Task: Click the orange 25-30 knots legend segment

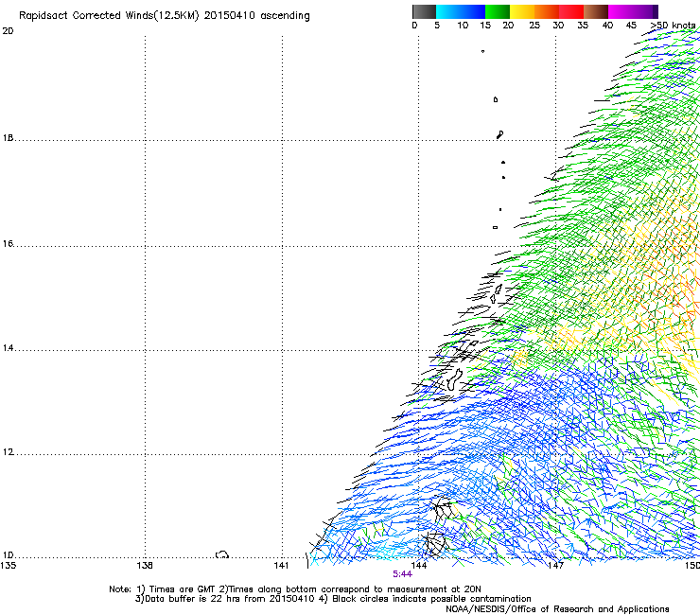Action: (547, 11)
